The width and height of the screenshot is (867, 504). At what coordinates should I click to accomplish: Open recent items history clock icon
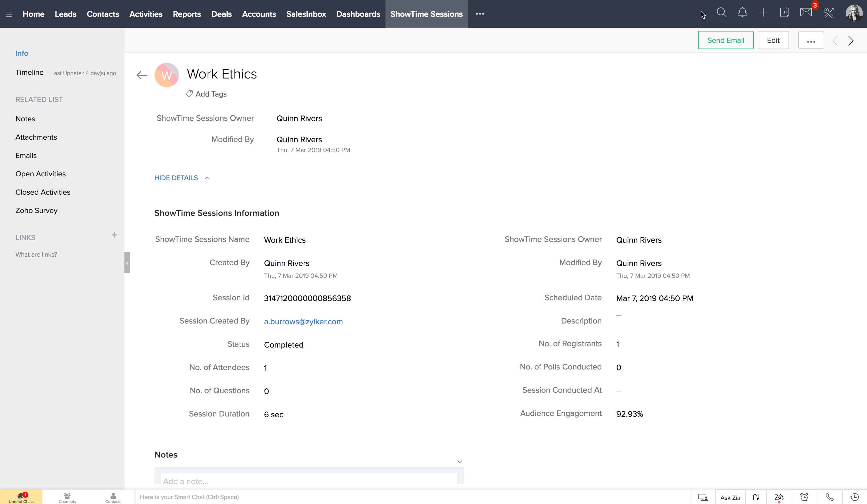(854, 497)
